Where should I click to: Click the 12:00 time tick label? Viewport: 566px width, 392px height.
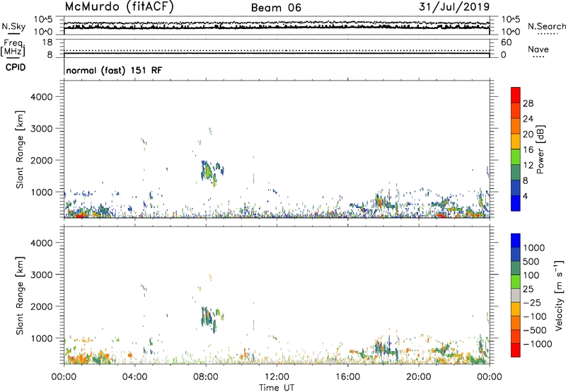pyautogui.click(x=277, y=377)
